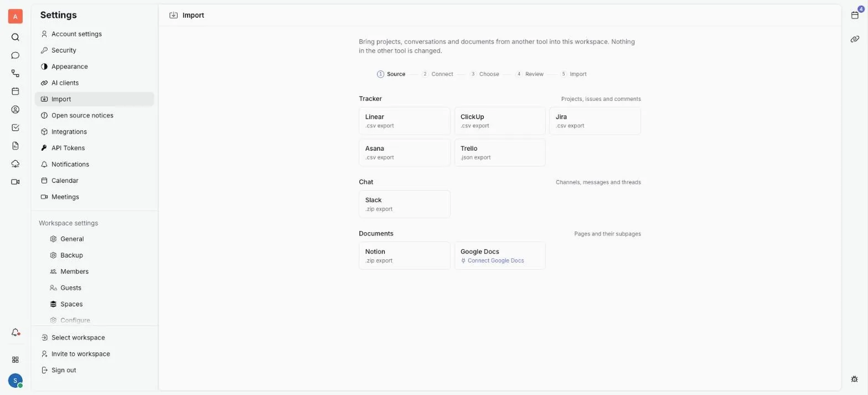Viewport: 868px width, 395px height.
Task: Click the Import header icon
Action: pos(174,16)
